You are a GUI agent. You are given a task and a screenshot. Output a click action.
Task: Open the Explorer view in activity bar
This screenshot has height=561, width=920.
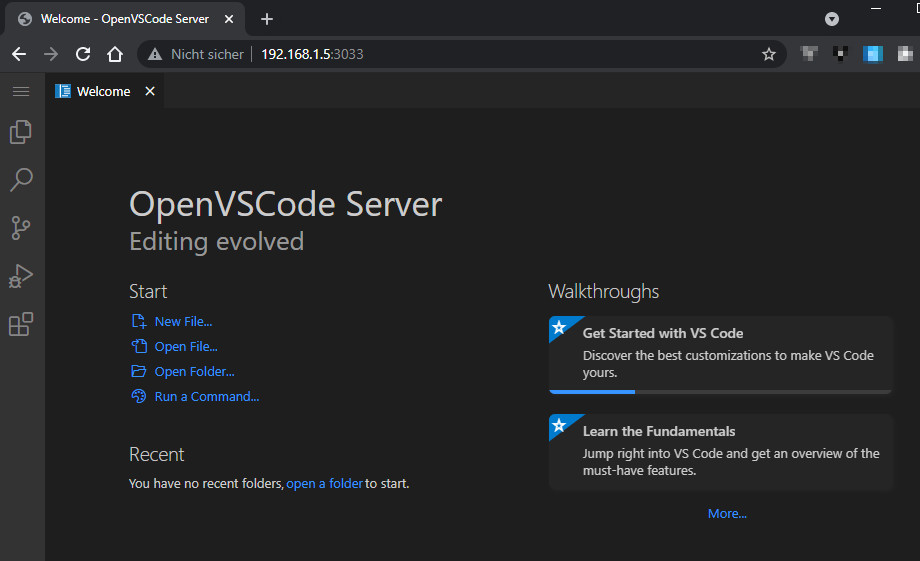pyautogui.click(x=21, y=132)
